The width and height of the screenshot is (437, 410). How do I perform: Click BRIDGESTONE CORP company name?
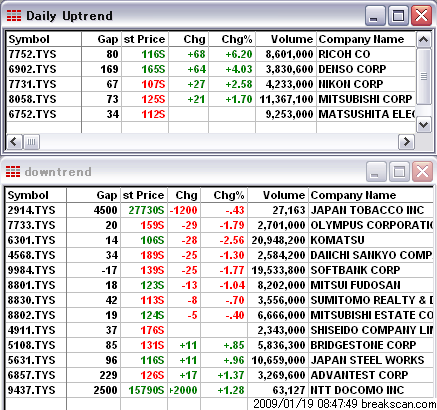[363, 345]
